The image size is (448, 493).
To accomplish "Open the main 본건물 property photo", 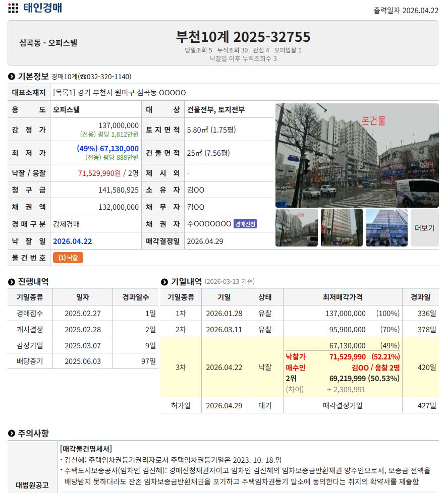I will click(x=357, y=155).
